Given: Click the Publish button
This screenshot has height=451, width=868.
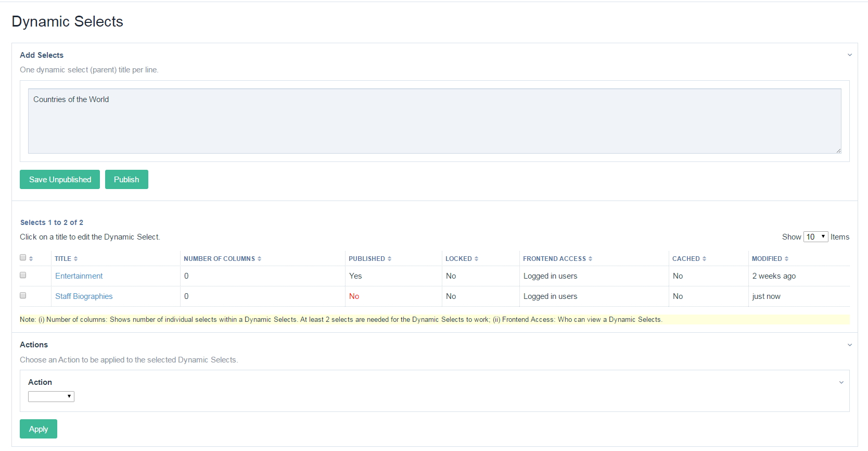Looking at the screenshot, I should (x=126, y=180).
